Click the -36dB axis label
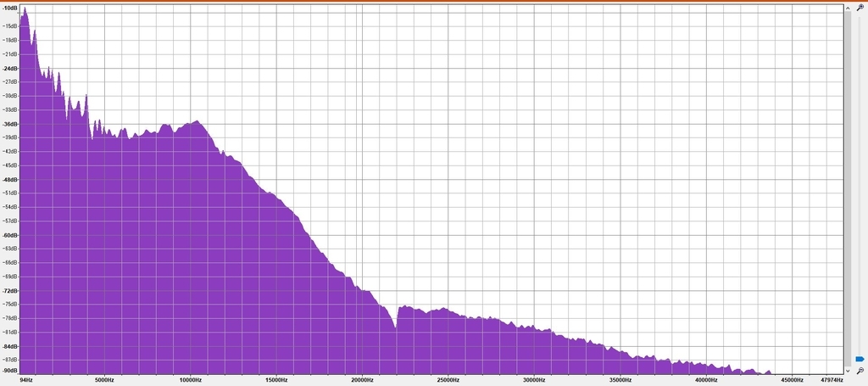Viewport: 868px width, 386px height. [10, 124]
